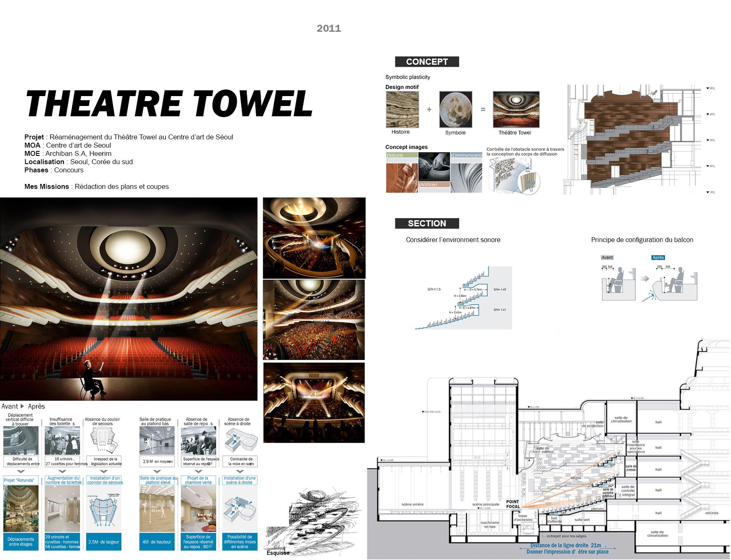731x560 pixels.
Task: Select the 'fosse d'orchestre' label
Action: pyautogui.click(x=523, y=518)
